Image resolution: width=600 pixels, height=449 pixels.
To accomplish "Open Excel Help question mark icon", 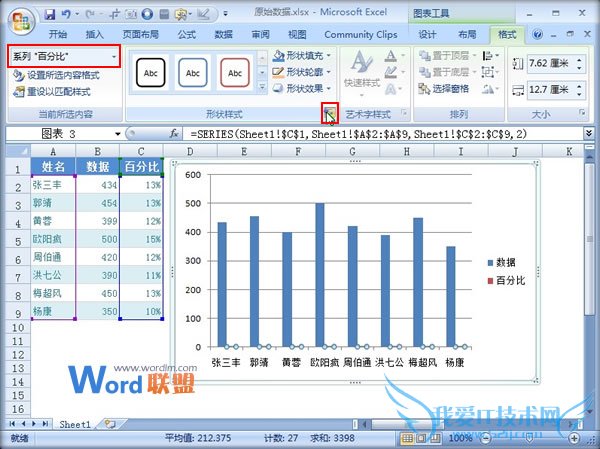I will click(537, 35).
